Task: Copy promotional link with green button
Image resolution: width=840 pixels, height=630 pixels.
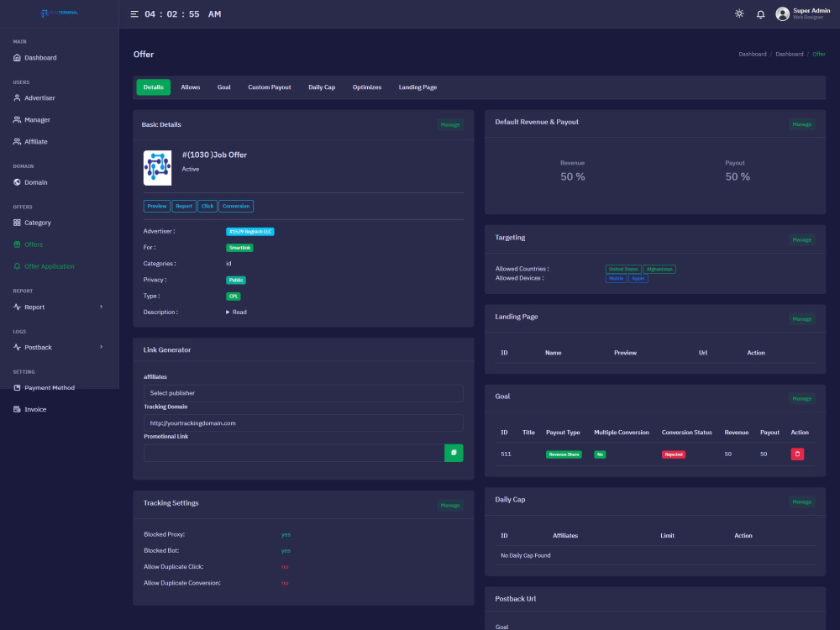Action: [x=454, y=453]
